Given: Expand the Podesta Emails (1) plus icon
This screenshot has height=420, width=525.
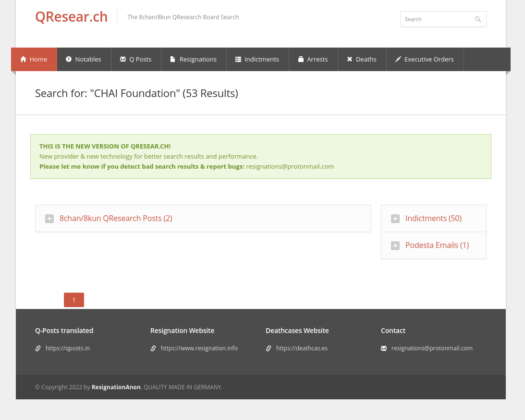Looking at the screenshot, I should click(x=395, y=246).
